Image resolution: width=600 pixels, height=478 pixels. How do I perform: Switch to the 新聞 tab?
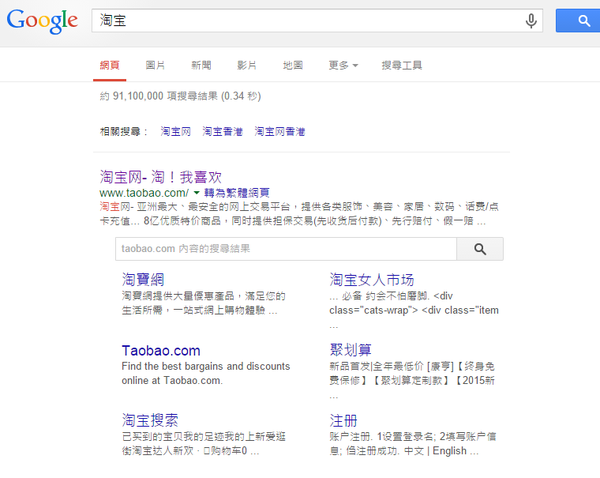(201, 65)
